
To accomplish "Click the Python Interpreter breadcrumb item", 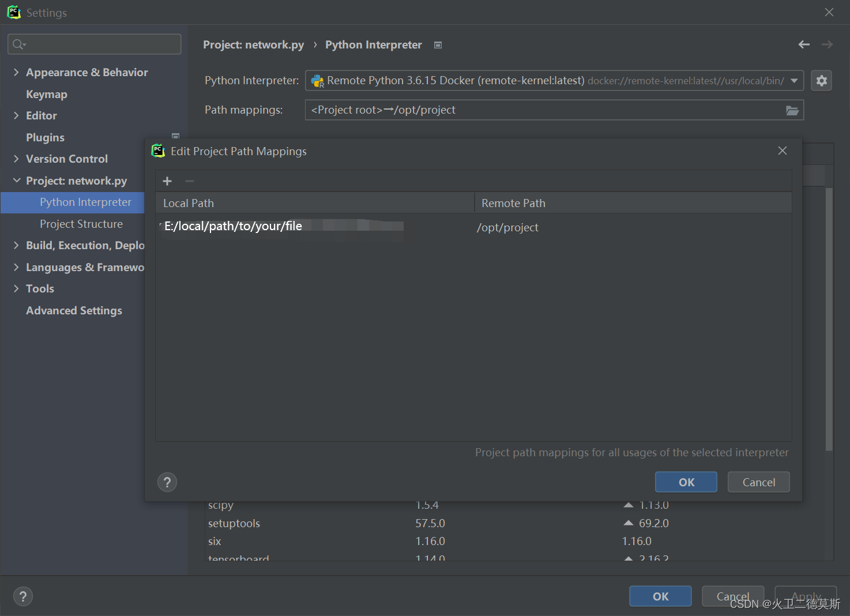I will coord(373,44).
